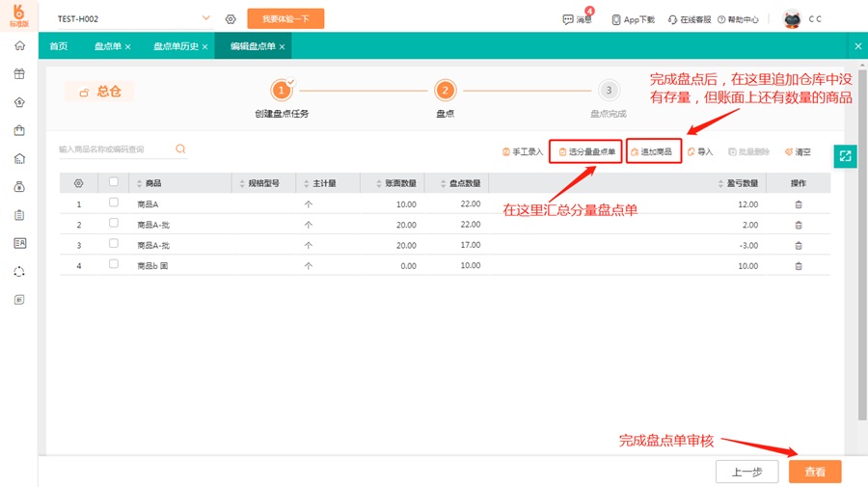Image resolution: width=868 pixels, height=487 pixels.
Task: Delete row 4 商品b via trash icon
Action: (799, 265)
